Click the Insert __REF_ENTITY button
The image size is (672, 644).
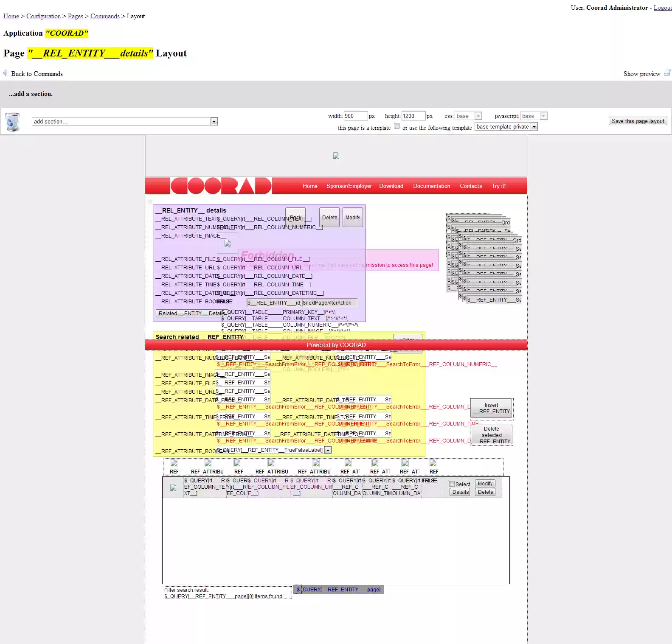(x=492, y=408)
